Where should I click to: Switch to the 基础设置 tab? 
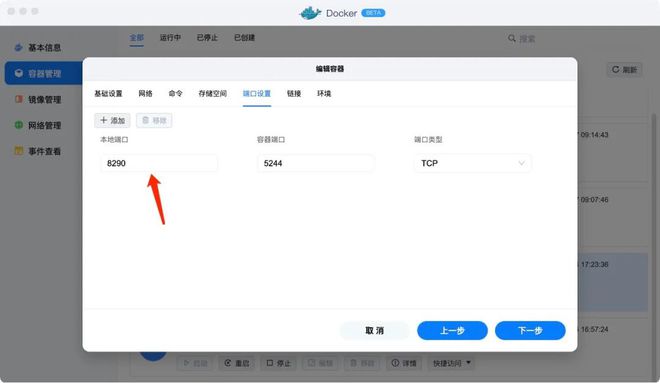(x=108, y=93)
